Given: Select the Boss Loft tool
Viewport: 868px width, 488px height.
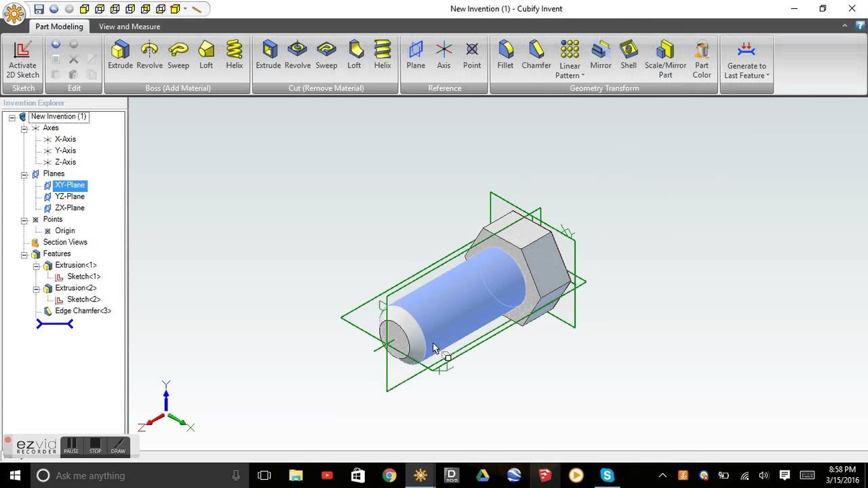Looking at the screenshot, I should pyautogui.click(x=206, y=56).
